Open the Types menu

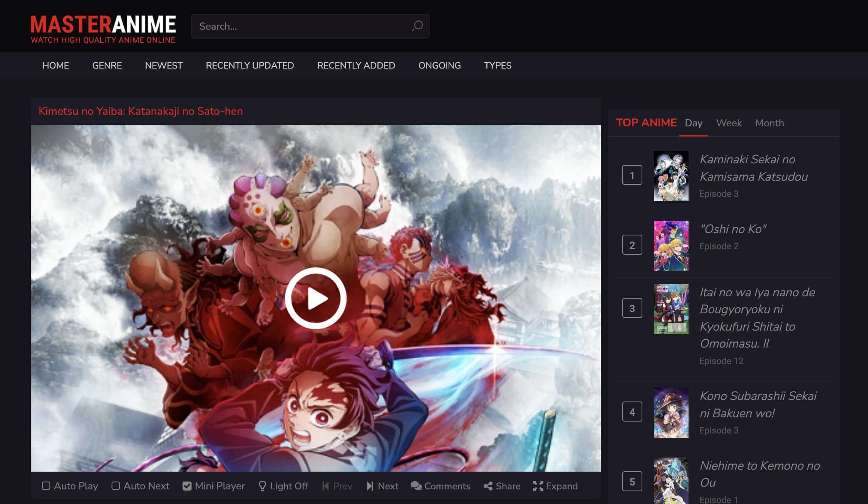(x=498, y=66)
